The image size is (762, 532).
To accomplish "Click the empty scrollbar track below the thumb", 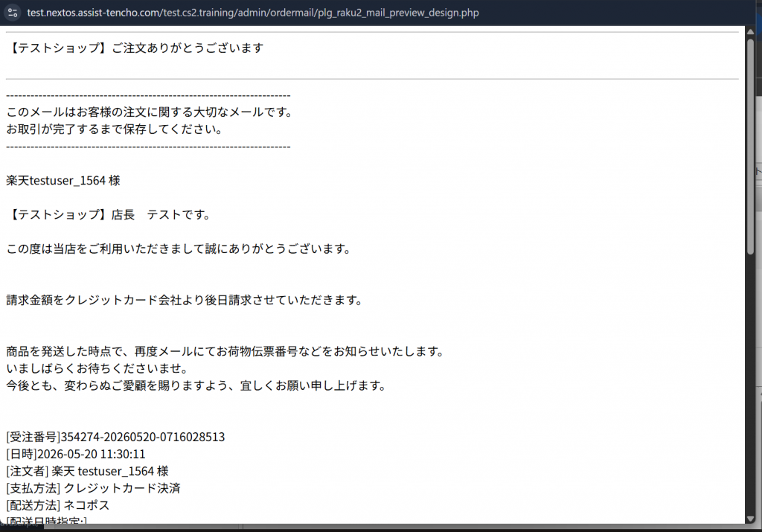I will click(x=750, y=384).
